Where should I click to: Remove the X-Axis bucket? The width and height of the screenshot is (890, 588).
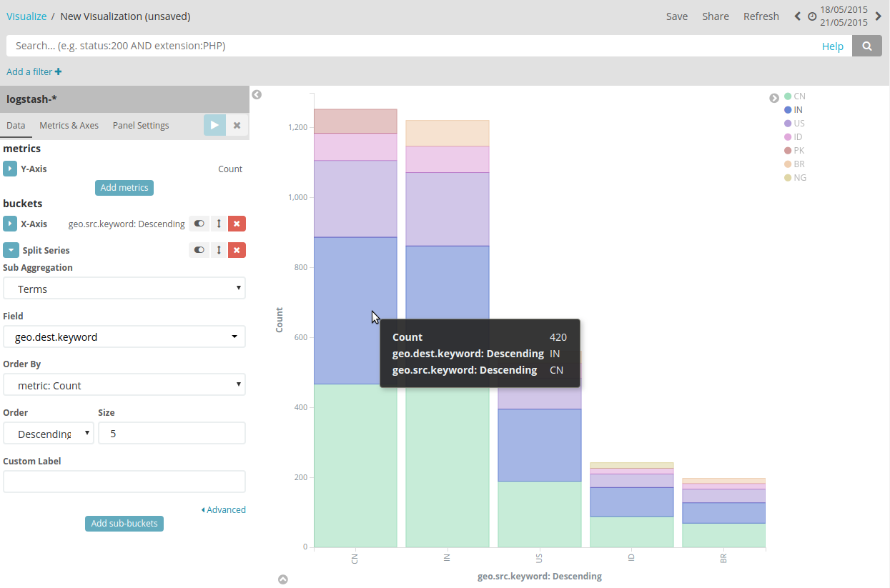tap(237, 224)
